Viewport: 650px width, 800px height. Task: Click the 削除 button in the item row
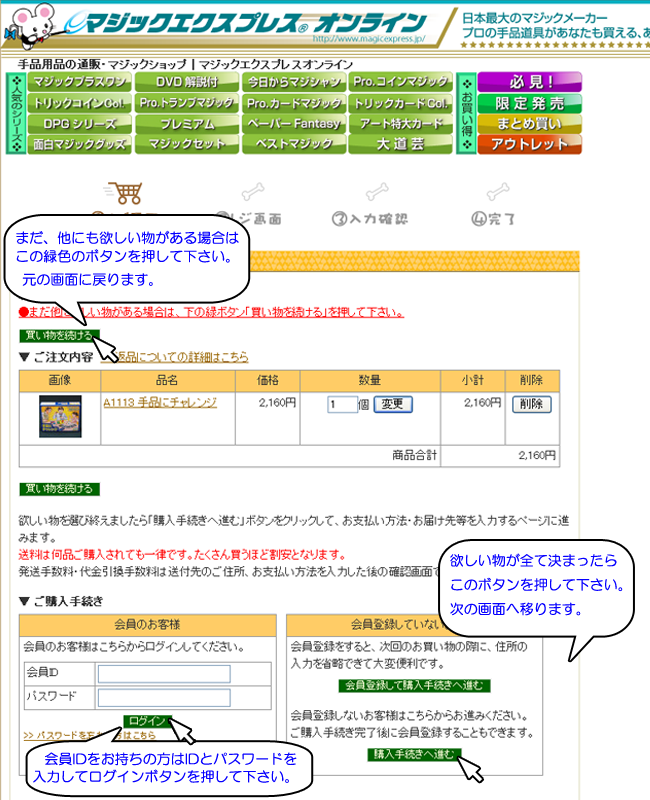tap(532, 404)
